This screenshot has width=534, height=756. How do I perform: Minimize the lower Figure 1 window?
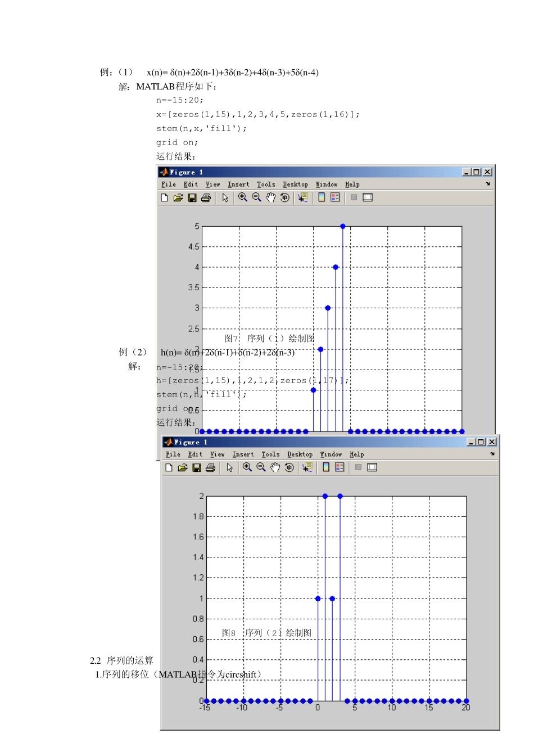tap(472, 442)
